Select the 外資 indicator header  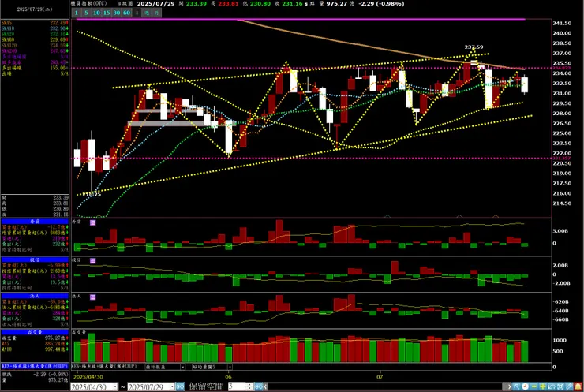click(x=35, y=222)
